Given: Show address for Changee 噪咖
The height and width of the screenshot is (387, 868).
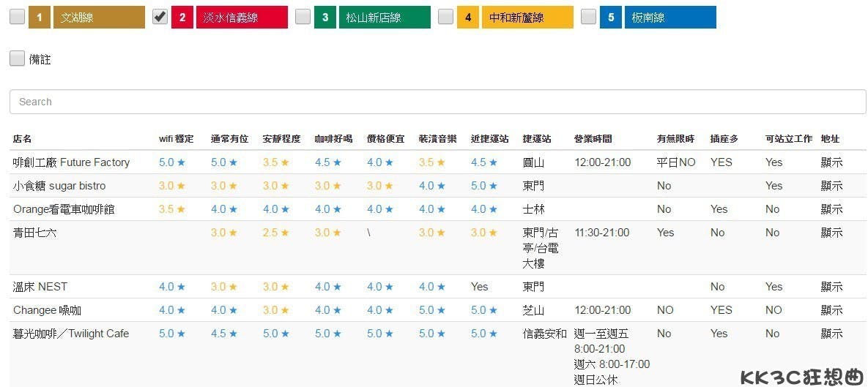Looking at the screenshot, I should point(831,310).
